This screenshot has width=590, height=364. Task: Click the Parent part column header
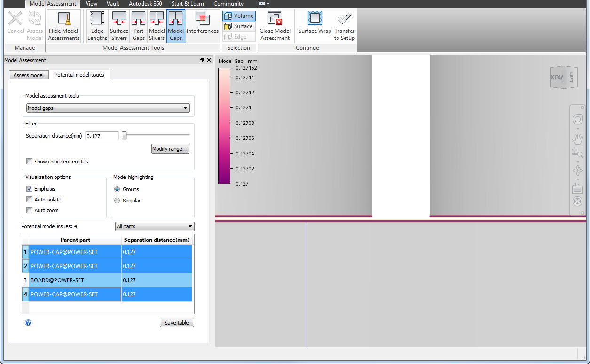(x=75, y=240)
